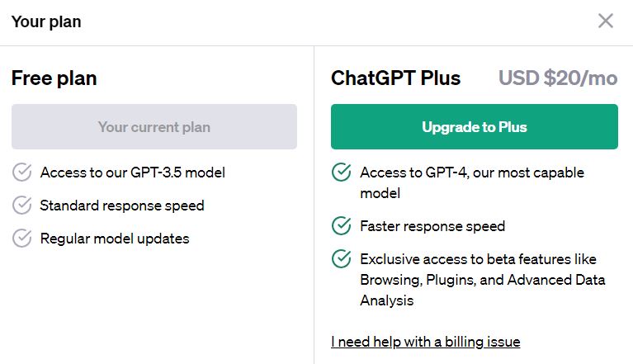This screenshot has width=633, height=364.
Task: Click the check icon beside GPT-3.5 access
Action: (x=21, y=173)
